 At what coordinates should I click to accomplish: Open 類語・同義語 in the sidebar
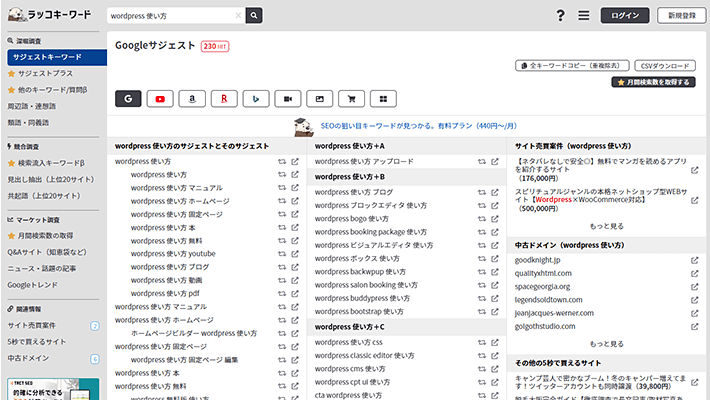coord(28,122)
